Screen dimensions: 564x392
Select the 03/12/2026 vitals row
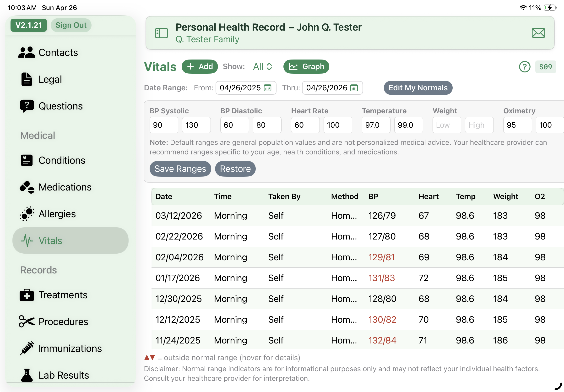point(358,216)
